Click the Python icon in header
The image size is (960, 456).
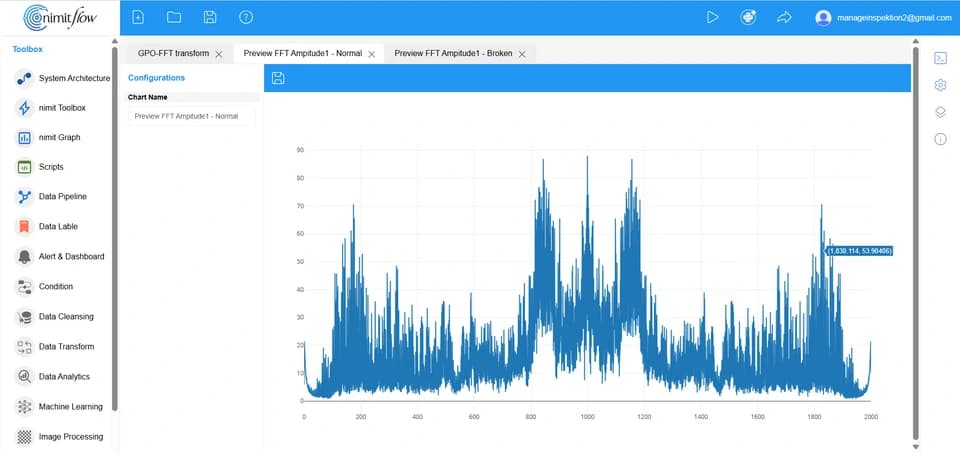[748, 17]
